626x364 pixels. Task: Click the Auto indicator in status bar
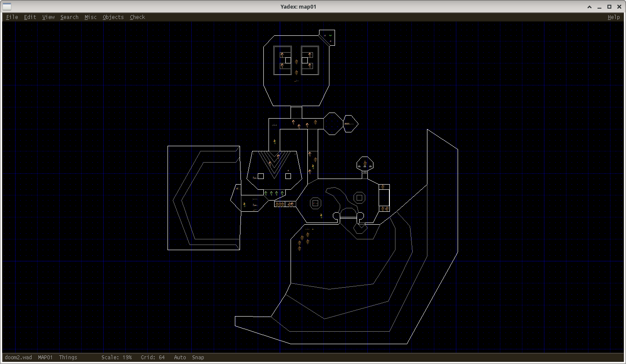click(x=180, y=358)
